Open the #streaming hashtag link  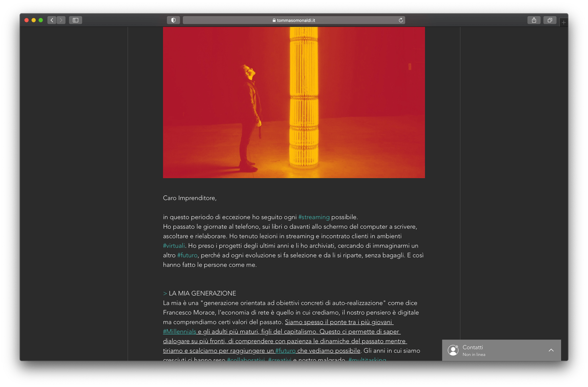click(x=314, y=217)
